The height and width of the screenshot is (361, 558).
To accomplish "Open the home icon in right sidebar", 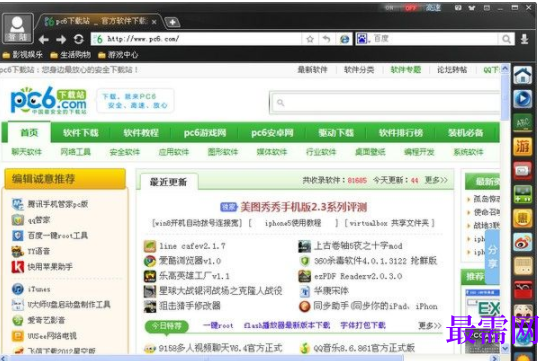I will coord(522,75).
